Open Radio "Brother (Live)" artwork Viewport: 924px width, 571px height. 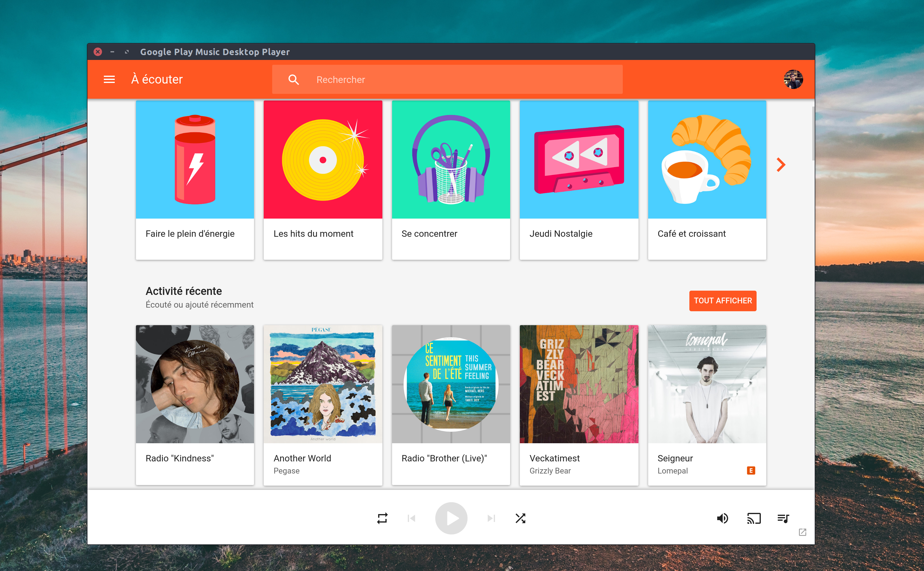pos(451,384)
